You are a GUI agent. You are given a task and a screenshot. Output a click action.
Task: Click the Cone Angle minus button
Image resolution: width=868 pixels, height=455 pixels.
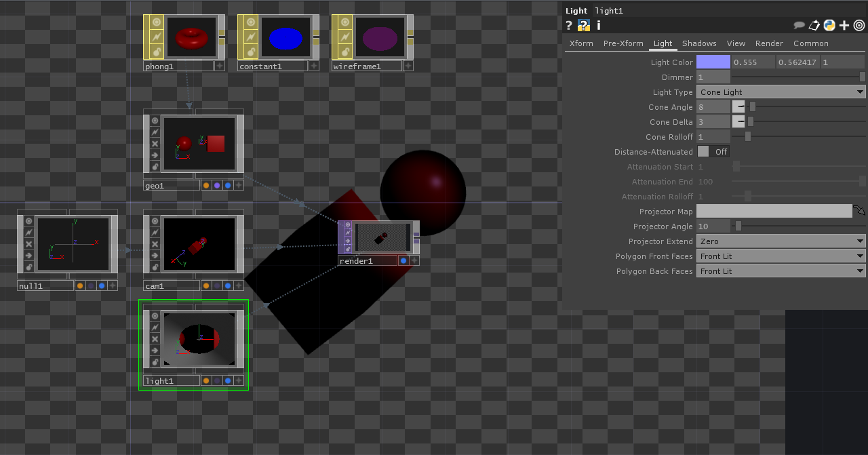(738, 107)
